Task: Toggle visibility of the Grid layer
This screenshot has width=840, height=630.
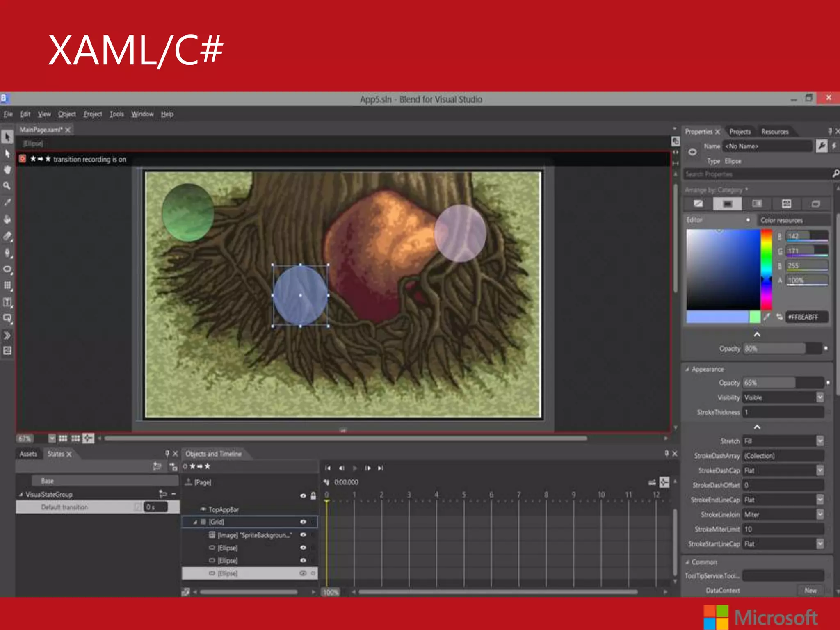Action: pyautogui.click(x=303, y=522)
